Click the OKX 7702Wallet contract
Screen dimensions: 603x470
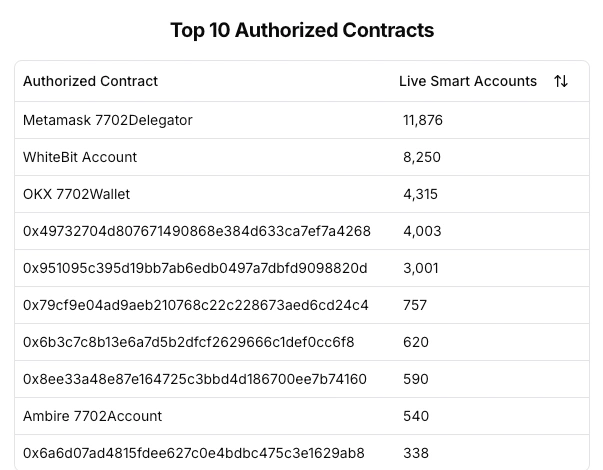(76, 194)
